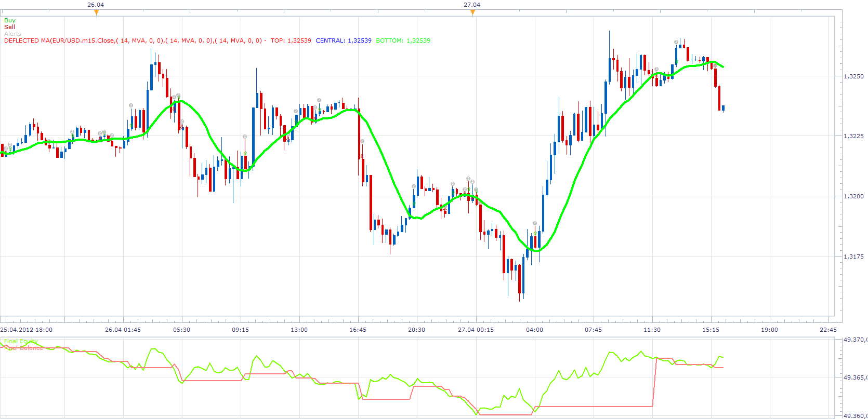Select the Final Balance legend label
This screenshot has height=419, width=868.
tap(23, 348)
